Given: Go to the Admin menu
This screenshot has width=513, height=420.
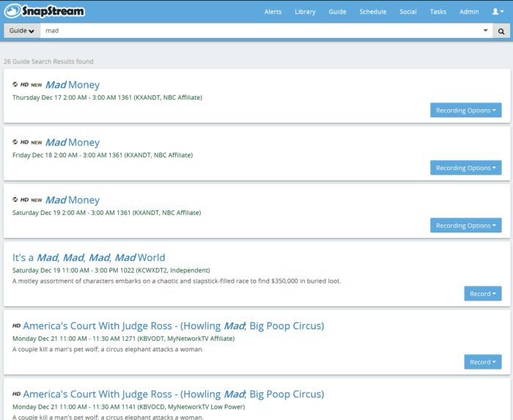Looking at the screenshot, I should coord(469,12).
